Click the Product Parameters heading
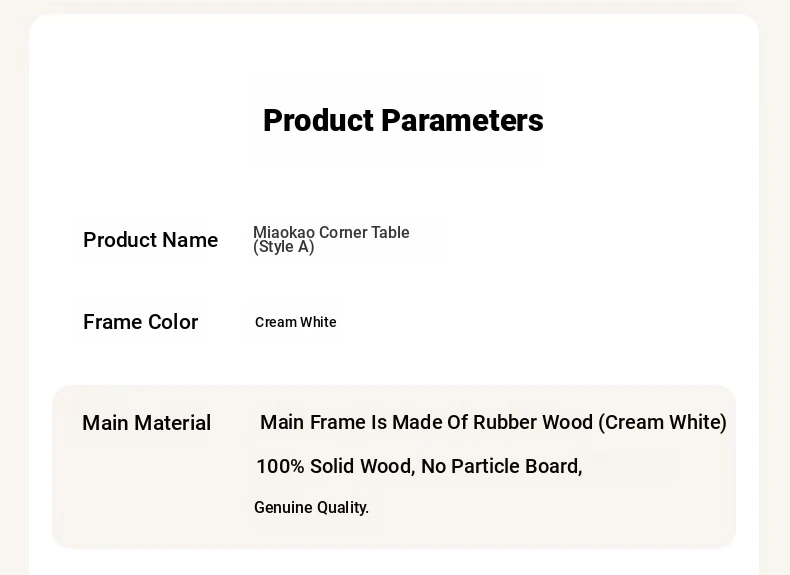790x575 pixels. (x=403, y=120)
